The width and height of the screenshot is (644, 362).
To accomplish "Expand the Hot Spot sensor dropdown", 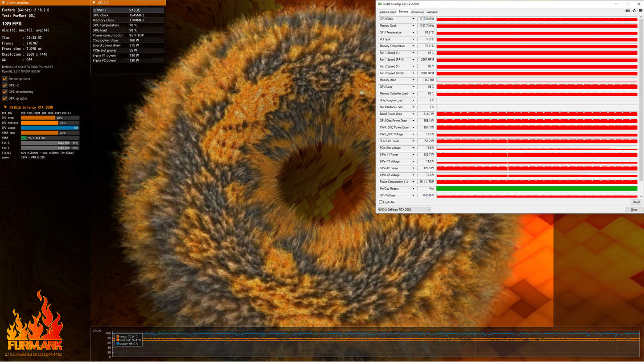I will [414, 39].
